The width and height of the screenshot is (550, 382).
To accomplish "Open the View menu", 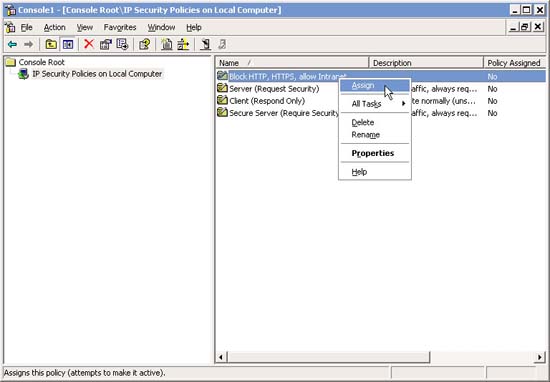I will point(85,27).
